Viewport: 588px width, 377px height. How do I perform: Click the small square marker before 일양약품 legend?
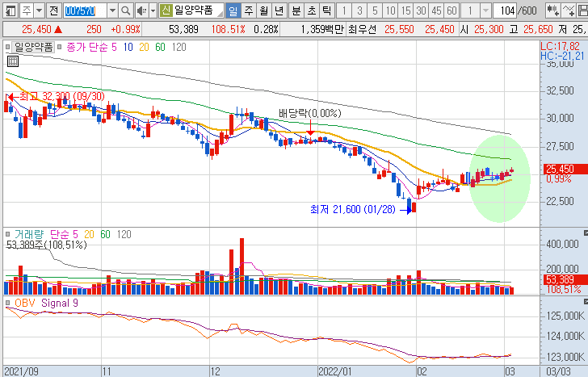tap(8, 47)
